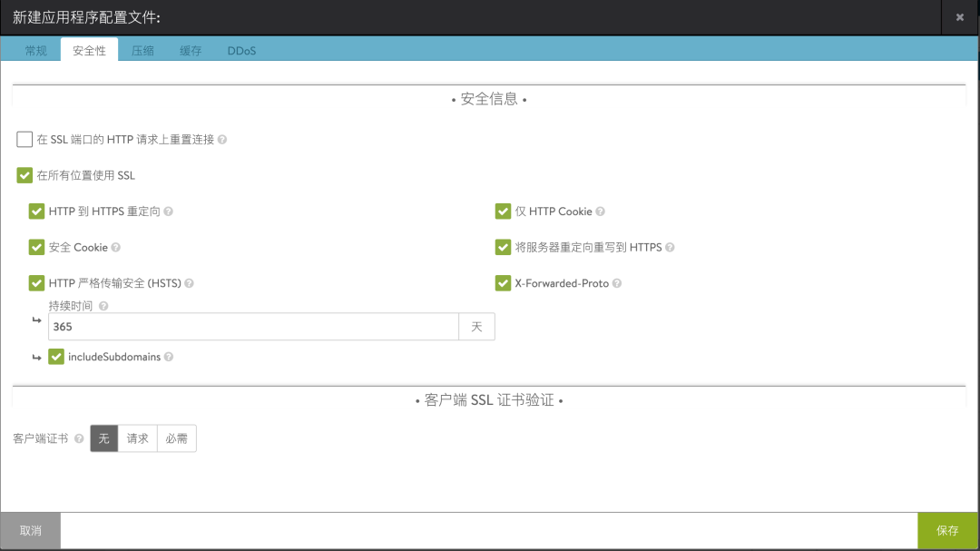Show help for includeSubdomains
Viewport: 980px width, 551px height.
[x=168, y=357]
